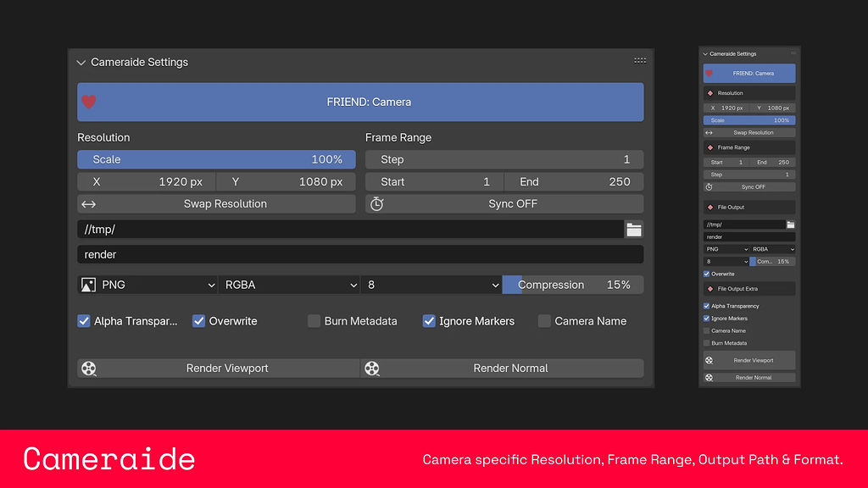This screenshot has height=488, width=868.
Task: Click the swap arrows icon in the wide panel
Action: [x=88, y=204]
